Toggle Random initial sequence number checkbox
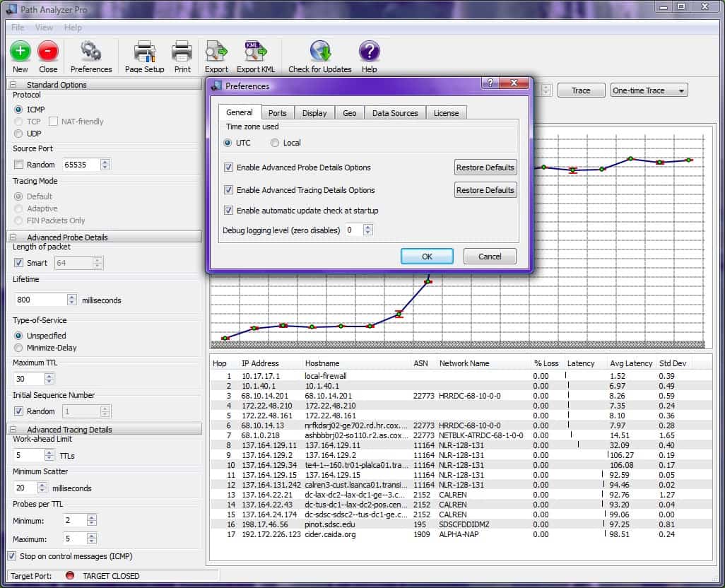The image size is (725, 588). tap(18, 411)
